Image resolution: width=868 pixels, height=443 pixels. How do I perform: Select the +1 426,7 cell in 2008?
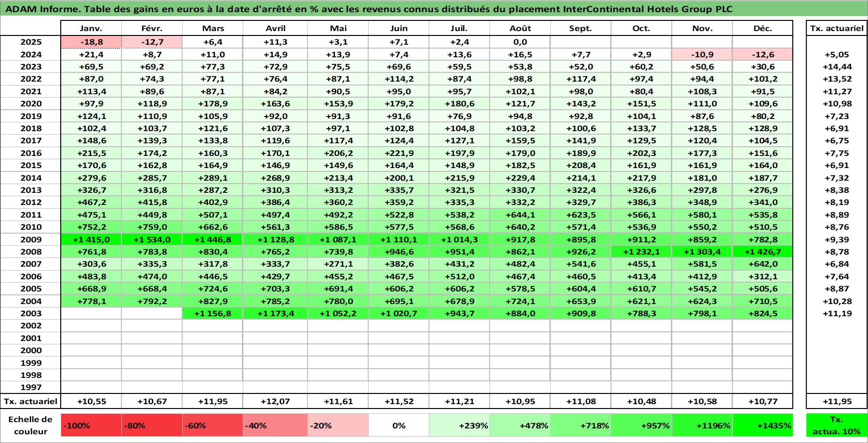(x=763, y=252)
